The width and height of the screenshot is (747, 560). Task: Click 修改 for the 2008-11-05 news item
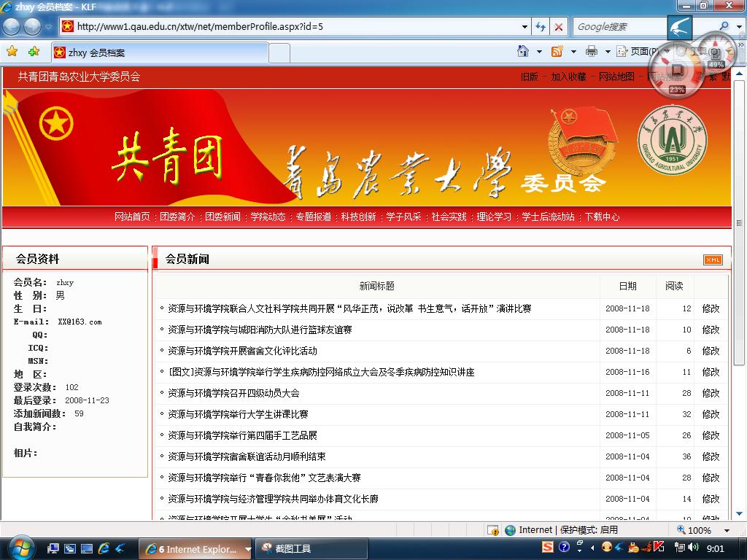tap(711, 435)
